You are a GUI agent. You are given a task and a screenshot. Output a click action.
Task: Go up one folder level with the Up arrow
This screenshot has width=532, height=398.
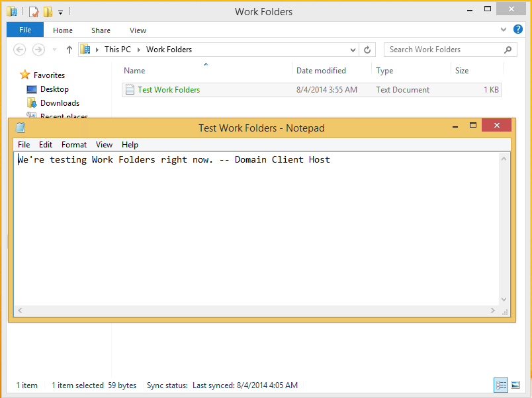click(69, 50)
